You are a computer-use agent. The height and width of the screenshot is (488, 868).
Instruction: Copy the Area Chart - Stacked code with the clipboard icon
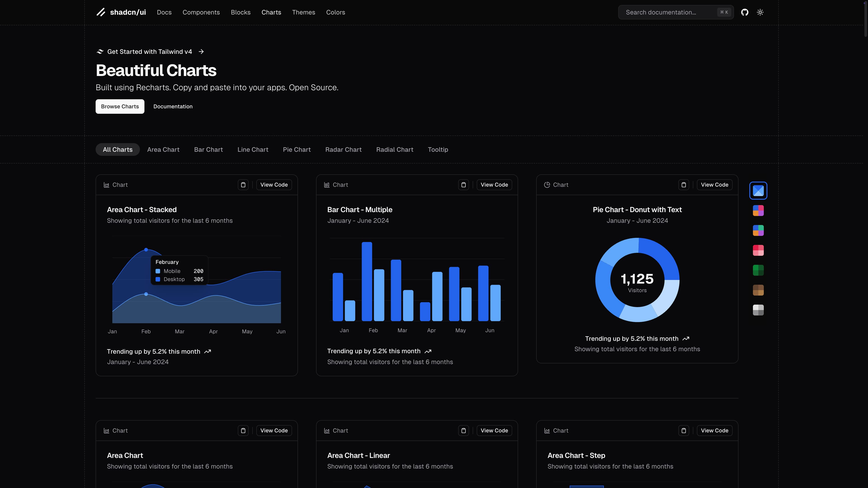[x=243, y=185]
